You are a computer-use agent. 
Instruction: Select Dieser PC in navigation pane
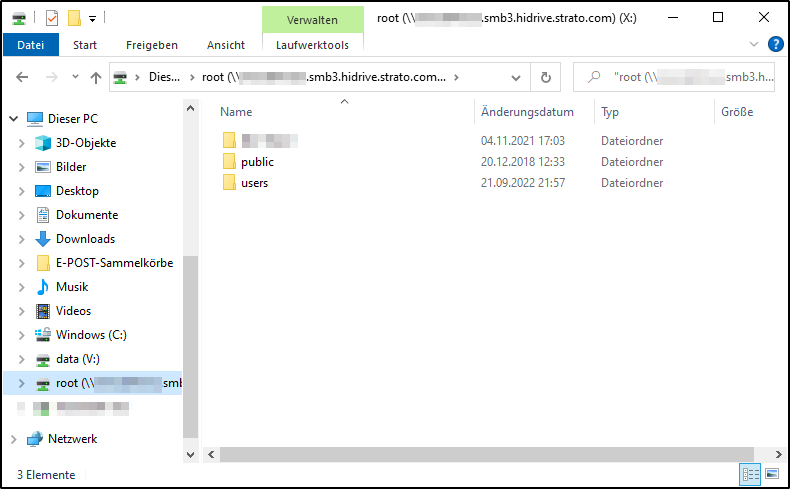73,119
